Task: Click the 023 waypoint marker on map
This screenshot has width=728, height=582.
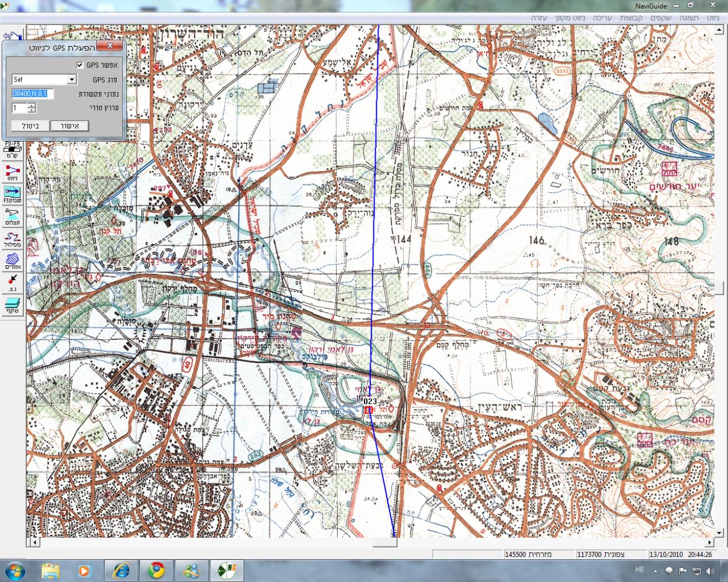Action: [x=370, y=402]
